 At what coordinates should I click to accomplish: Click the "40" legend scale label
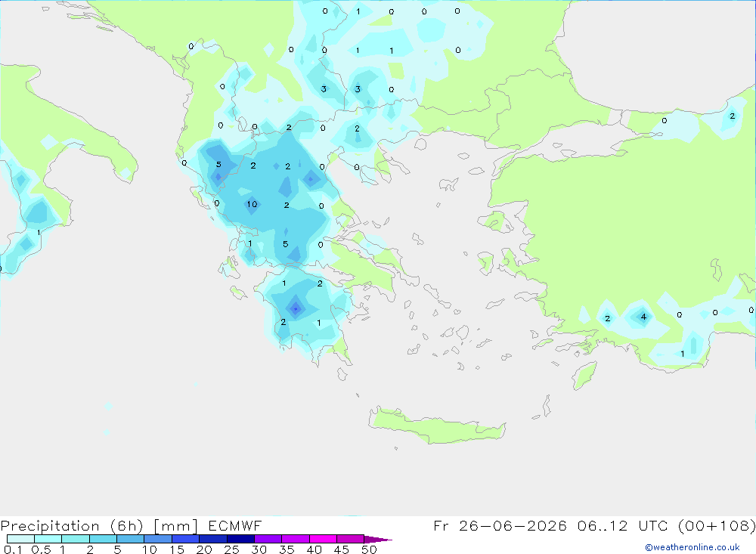click(x=314, y=549)
